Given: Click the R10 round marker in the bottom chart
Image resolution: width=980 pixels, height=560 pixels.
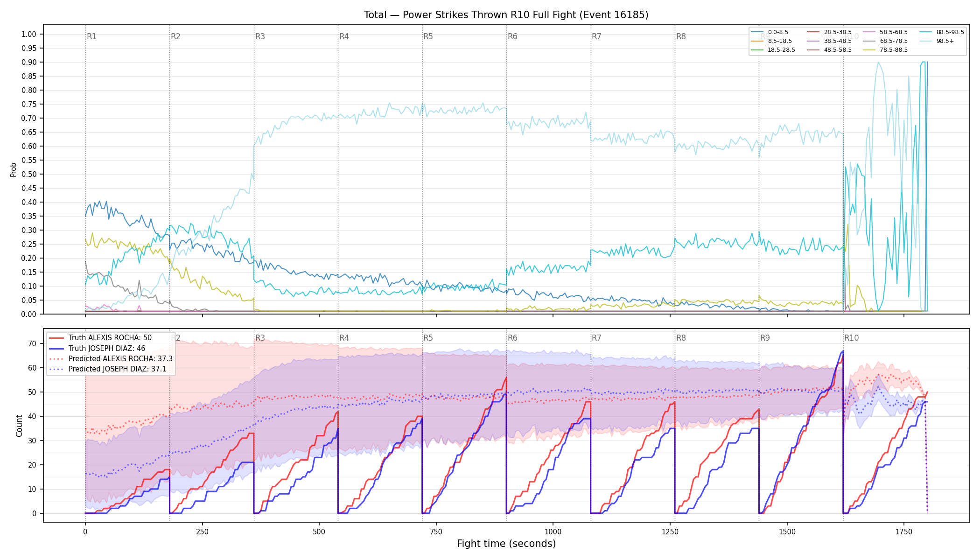Looking at the screenshot, I should pos(851,338).
